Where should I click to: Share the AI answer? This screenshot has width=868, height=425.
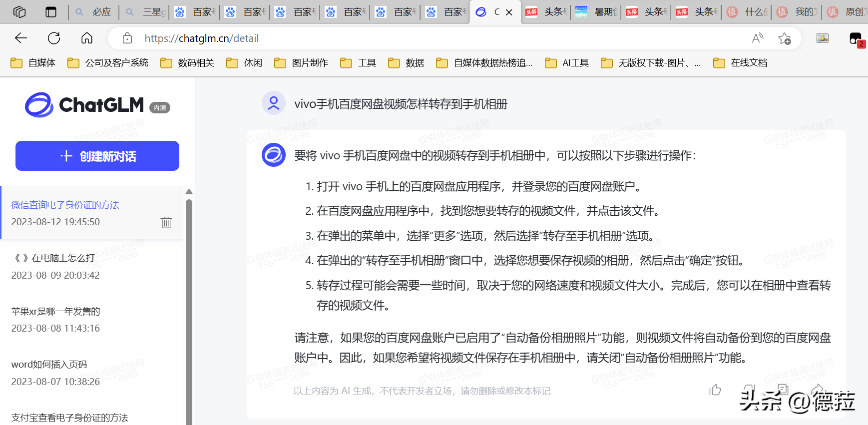(x=817, y=389)
